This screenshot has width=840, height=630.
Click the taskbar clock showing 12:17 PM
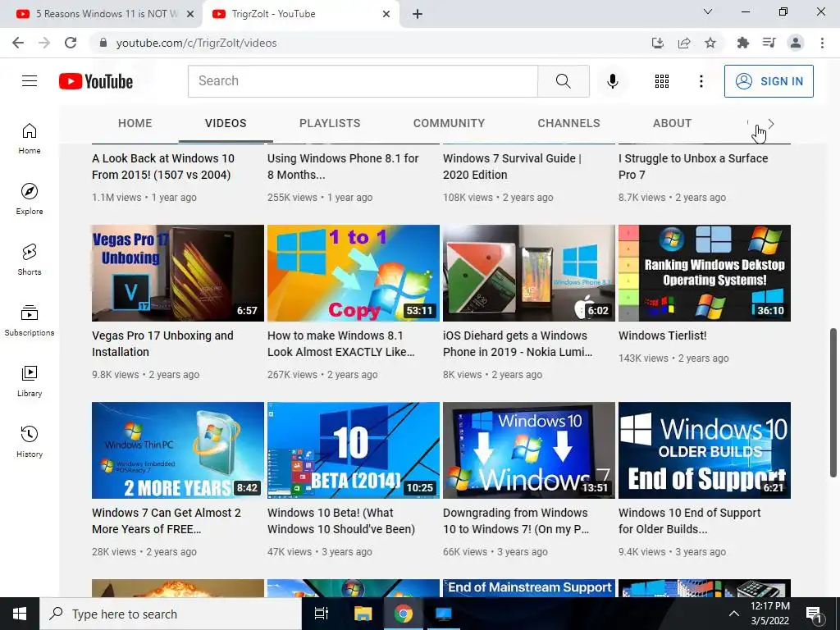(769, 614)
